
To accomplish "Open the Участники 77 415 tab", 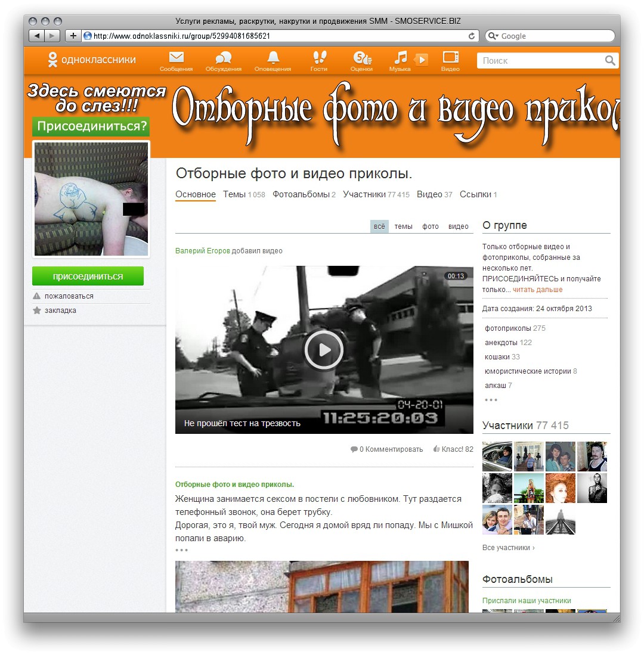I will click(376, 194).
